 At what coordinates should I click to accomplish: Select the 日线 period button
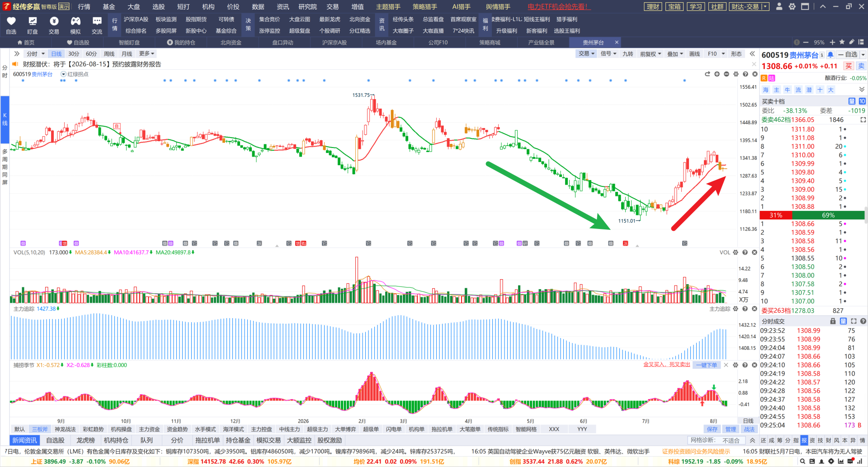click(57, 54)
